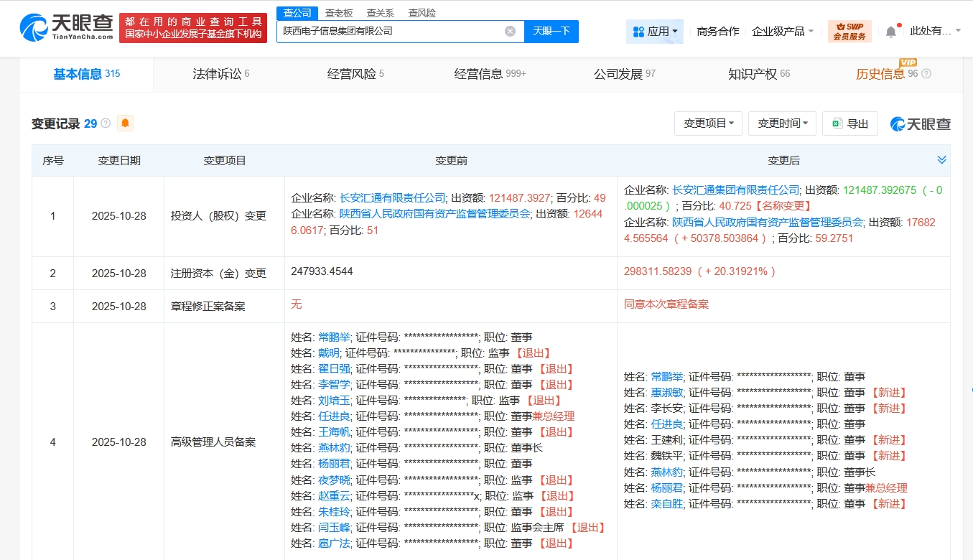Click the 天眼一下 search button
Image resolution: width=973 pixels, height=560 pixels.
click(551, 31)
